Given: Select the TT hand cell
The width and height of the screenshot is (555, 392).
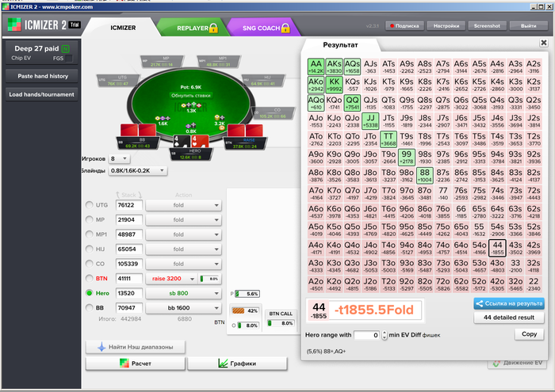Looking at the screenshot, I should pos(388,139).
